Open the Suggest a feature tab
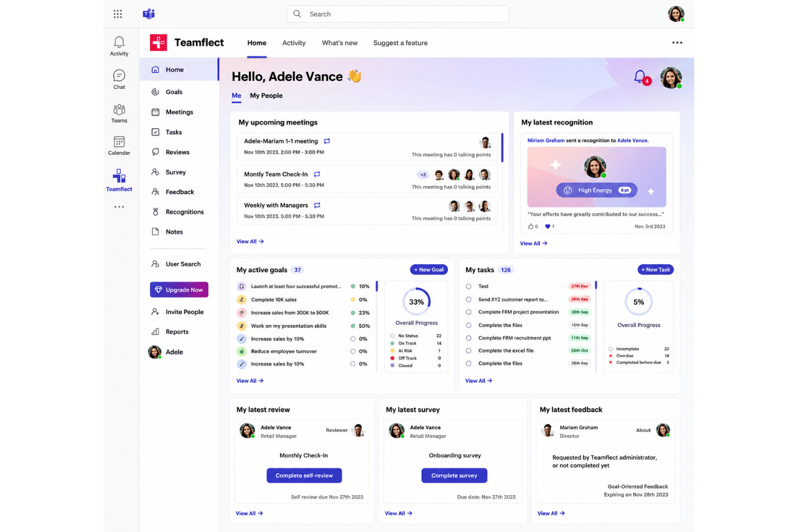 (401, 43)
